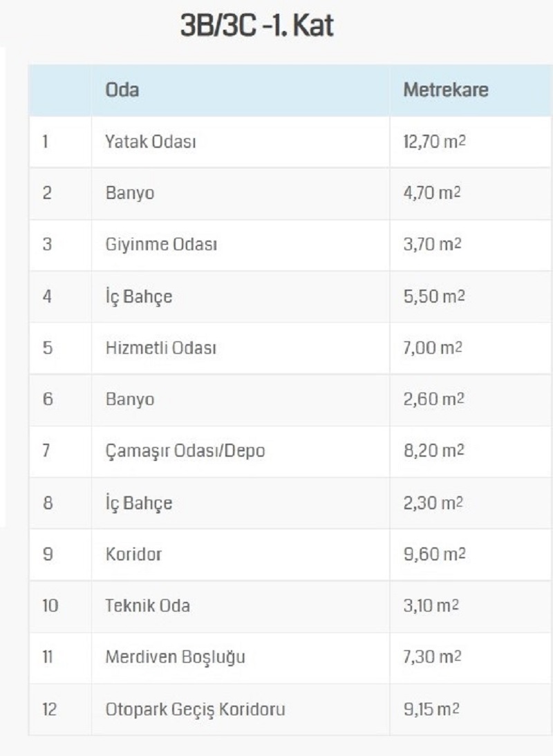Viewport: 553px width, 756px height.
Task: Select the 7,00 m² area value
Action: 433,348
